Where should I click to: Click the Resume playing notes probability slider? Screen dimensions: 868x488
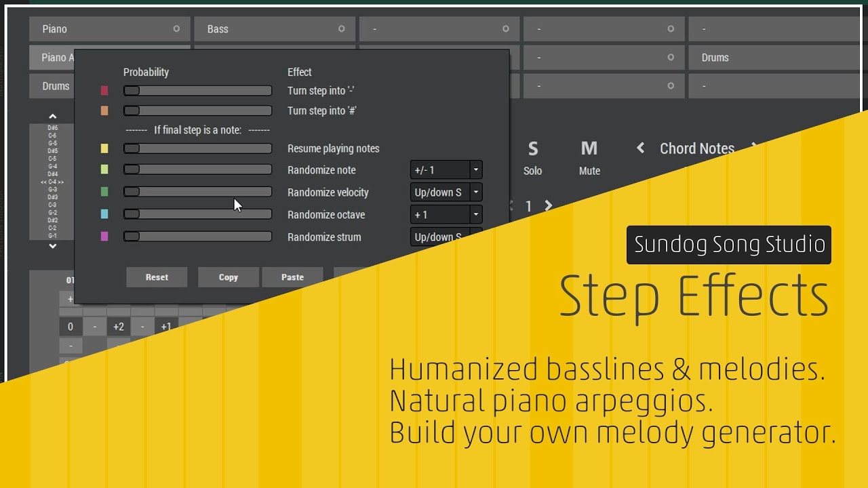coord(197,148)
